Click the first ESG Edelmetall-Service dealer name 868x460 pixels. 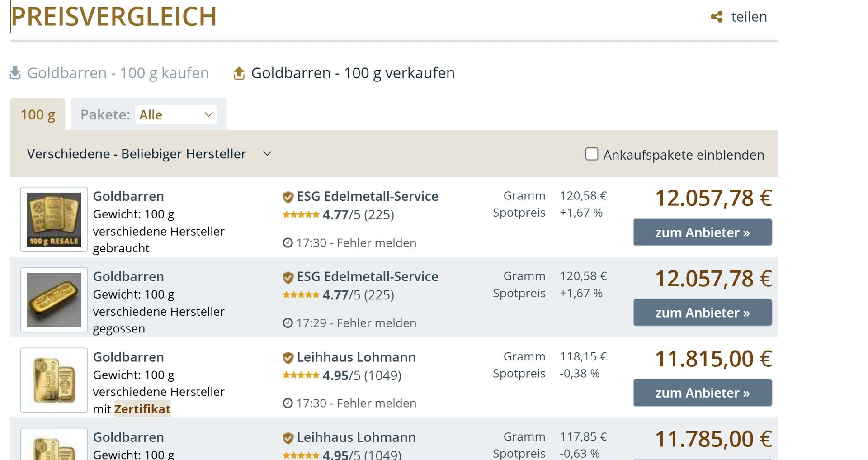tap(367, 196)
